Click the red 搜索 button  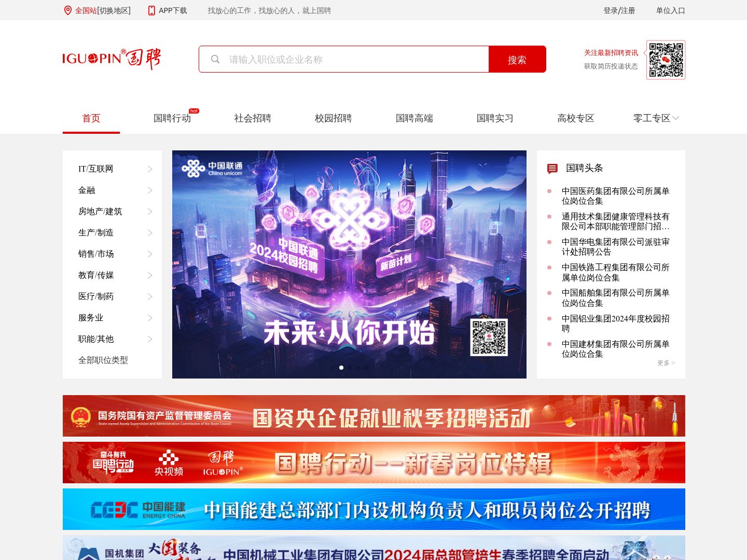[x=517, y=59]
